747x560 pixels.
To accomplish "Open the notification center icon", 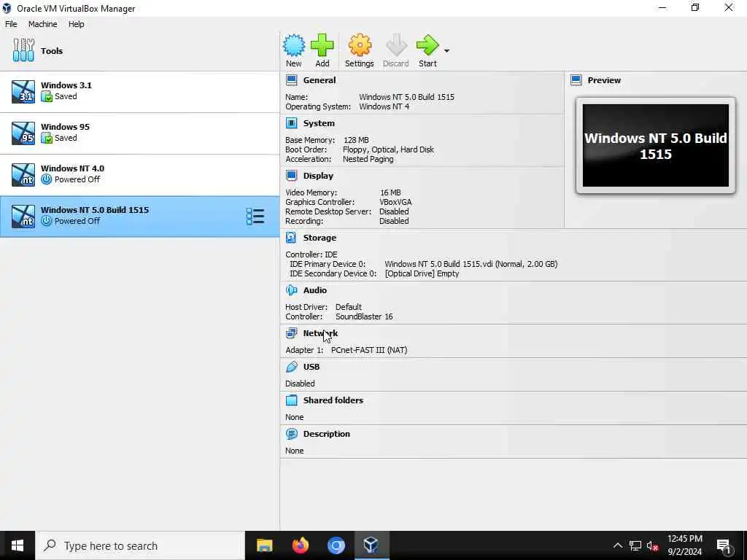I will coord(724,546).
